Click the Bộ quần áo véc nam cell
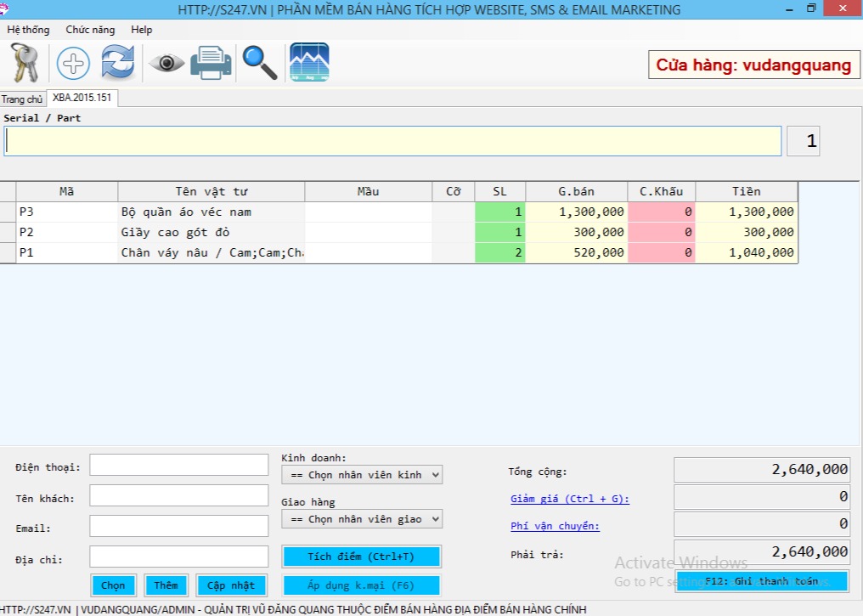 [x=212, y=212]
